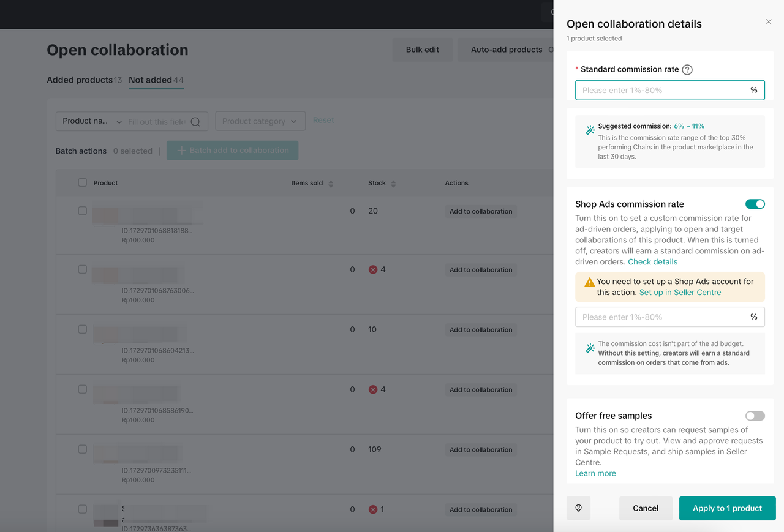
Task: Click the search magnifier icon in filter
Action: [195, 122]
